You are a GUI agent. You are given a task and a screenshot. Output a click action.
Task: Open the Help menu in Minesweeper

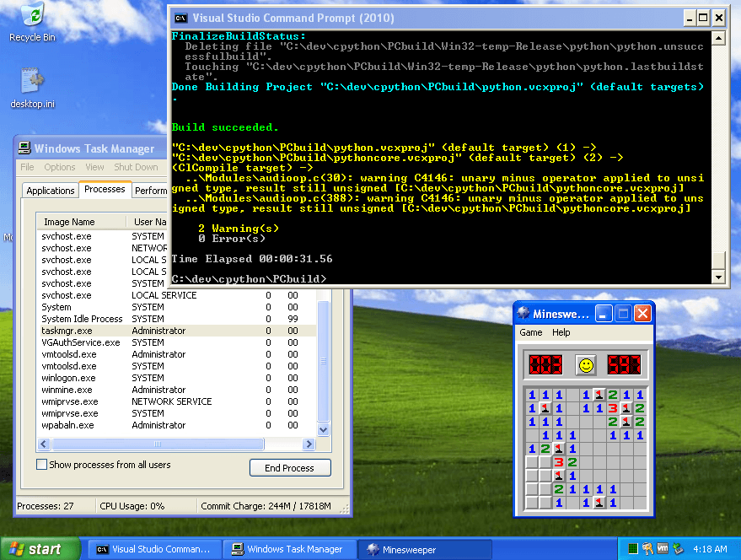559,332
